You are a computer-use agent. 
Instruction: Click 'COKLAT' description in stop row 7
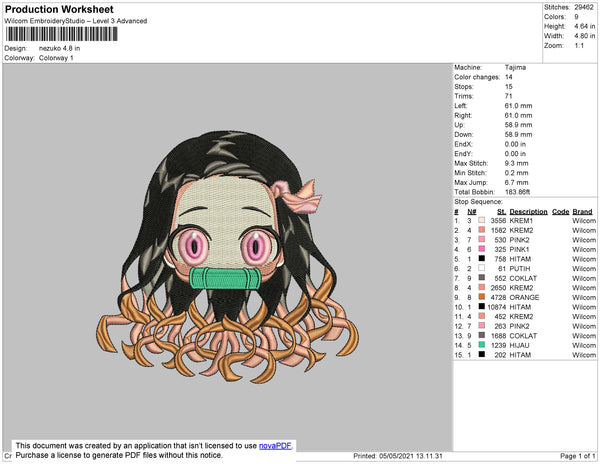(x=523, y=278)
